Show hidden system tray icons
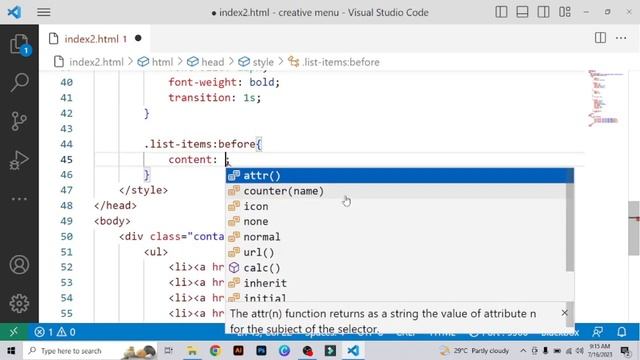The image size is (640, 360). (x=523, y=351)
